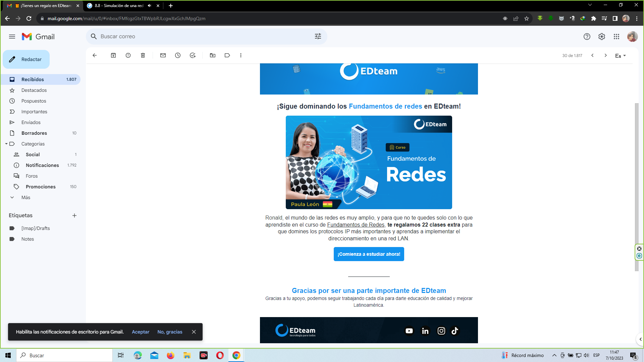
Task: Delete the EDteam email
Action: [x=143, y=55]
